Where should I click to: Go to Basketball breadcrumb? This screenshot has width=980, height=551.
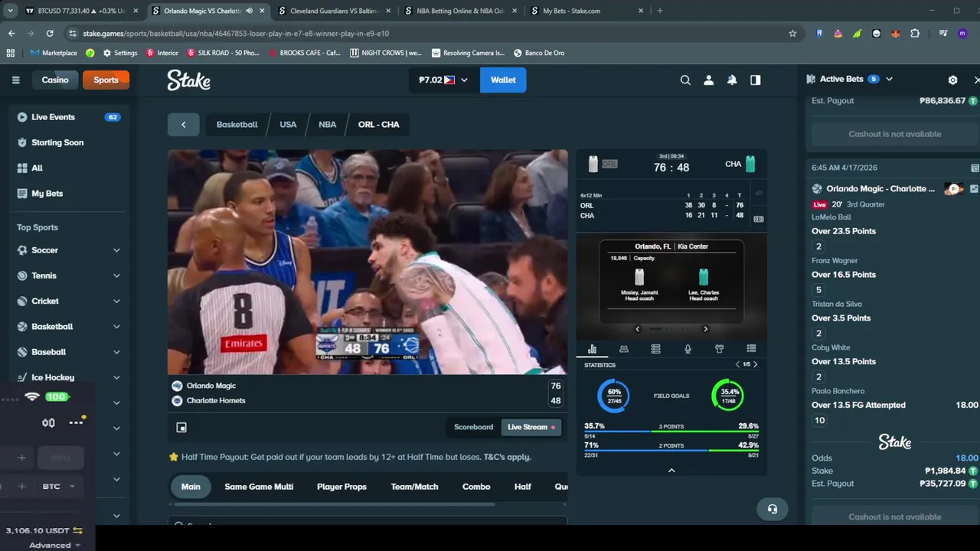click(237, 125)
